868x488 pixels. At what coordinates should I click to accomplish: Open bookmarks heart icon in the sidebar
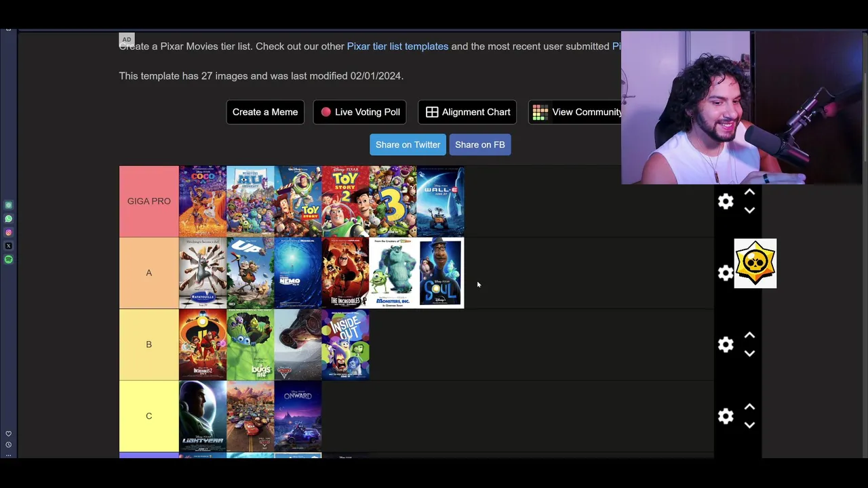[x=8, y=434]
